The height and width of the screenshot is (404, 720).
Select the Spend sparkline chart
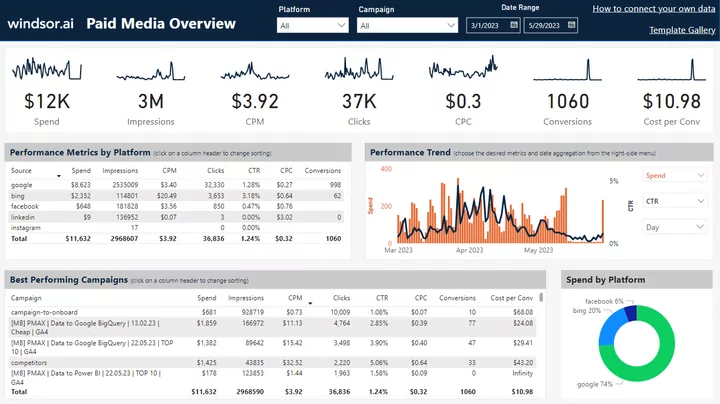click(47, 69)
